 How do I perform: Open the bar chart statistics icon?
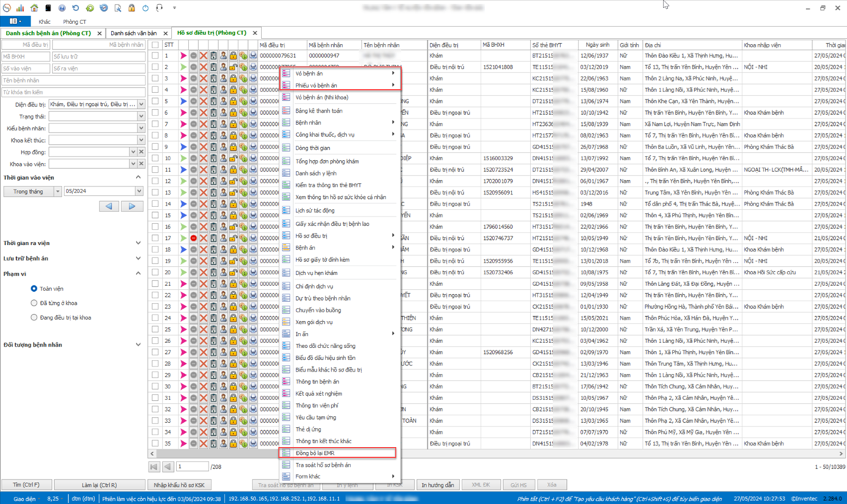coord(20,8)
